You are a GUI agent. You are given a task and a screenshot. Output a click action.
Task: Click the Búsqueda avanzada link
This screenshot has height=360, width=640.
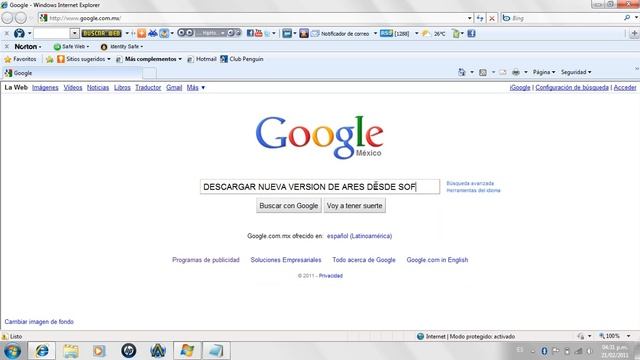tap(470, 183)
